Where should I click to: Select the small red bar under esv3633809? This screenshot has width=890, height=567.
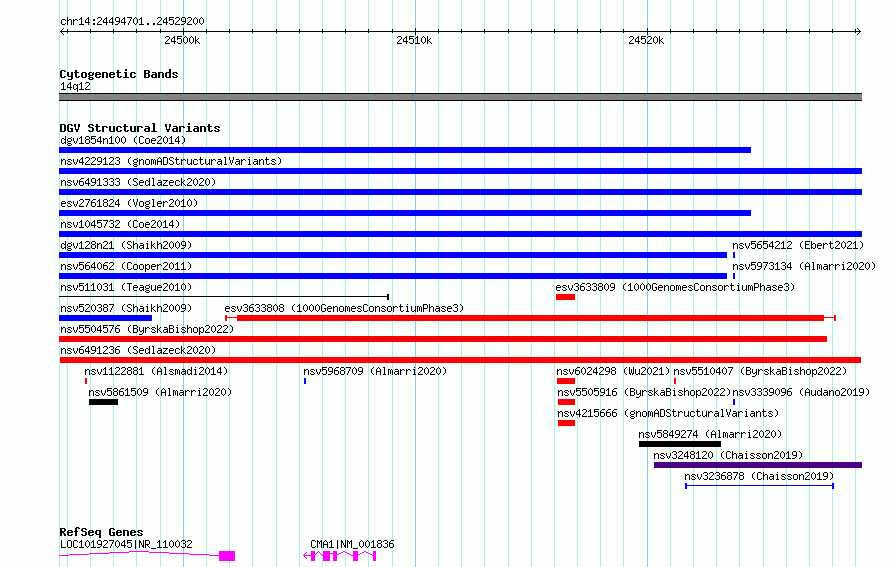pyautogui.click(x=566, y=297)
